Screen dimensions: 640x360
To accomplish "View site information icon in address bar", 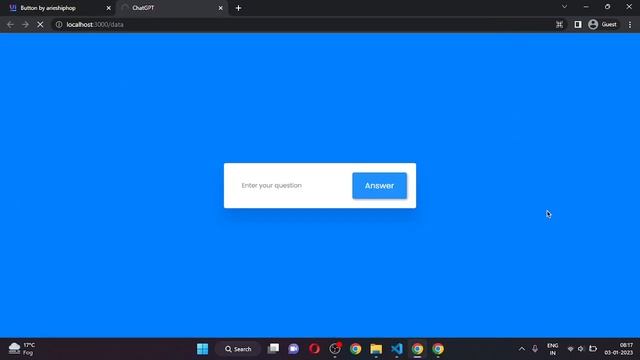I will coord(59,24).
